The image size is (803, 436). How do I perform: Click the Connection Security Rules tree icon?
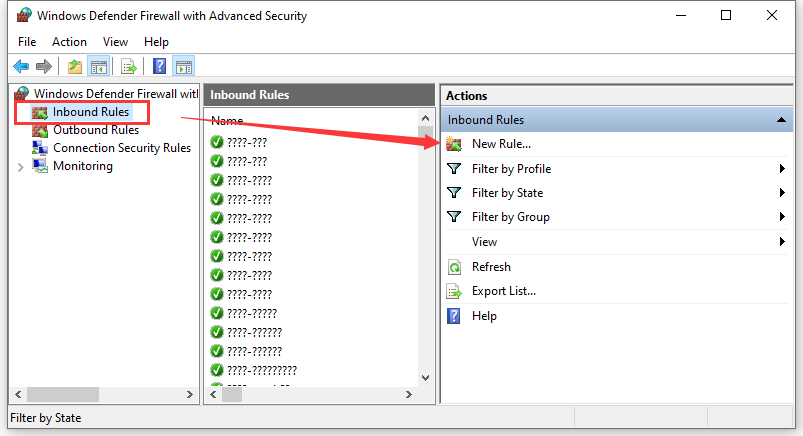40,148
